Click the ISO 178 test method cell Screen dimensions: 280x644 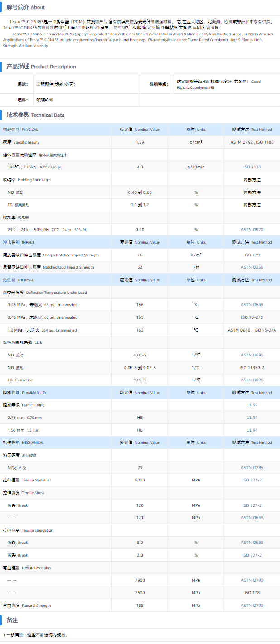(252, 593)
